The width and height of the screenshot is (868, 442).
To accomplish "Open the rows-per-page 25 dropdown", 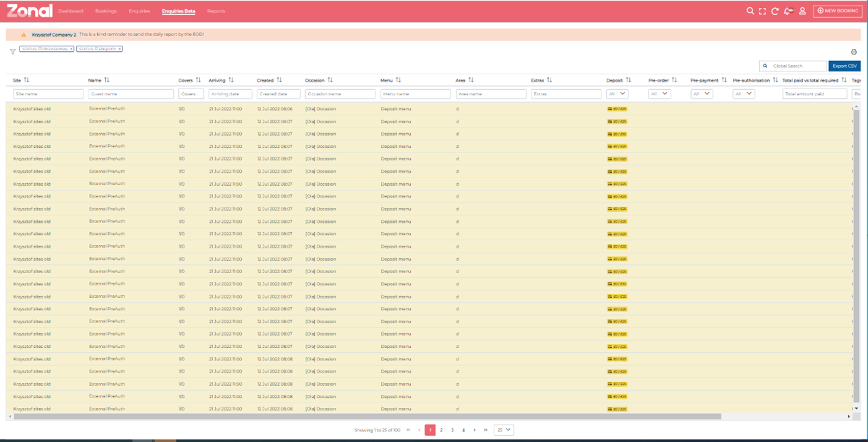I will point(504,430).
